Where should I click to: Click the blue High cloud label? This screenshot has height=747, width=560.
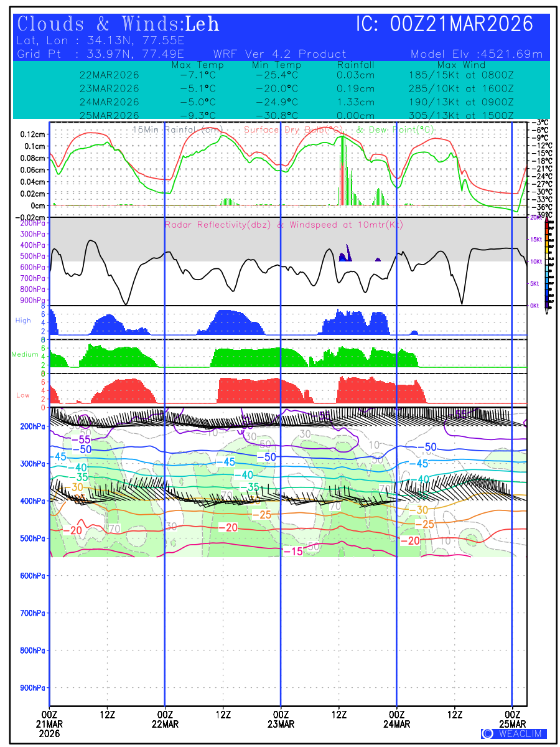click(23, 321)
